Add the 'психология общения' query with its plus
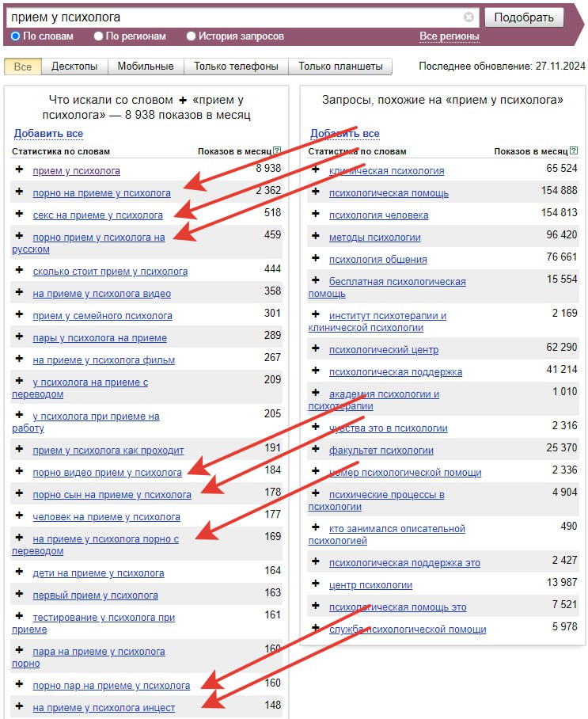 [315, 258]
